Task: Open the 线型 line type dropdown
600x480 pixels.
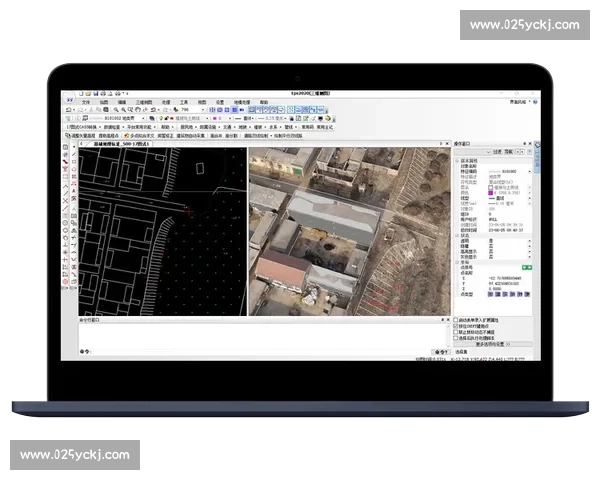Action: tap(528, 197)
